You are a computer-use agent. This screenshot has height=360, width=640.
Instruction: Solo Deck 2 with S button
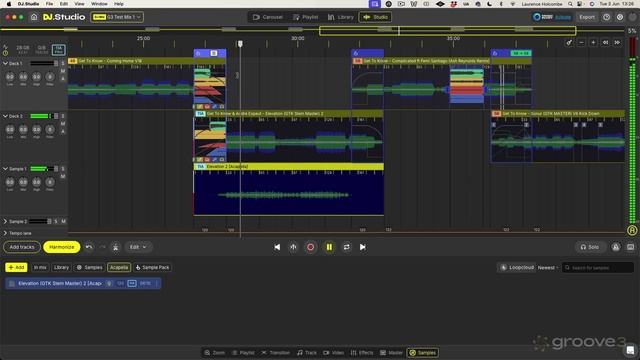pyautogui.click(x=63, y=116)
